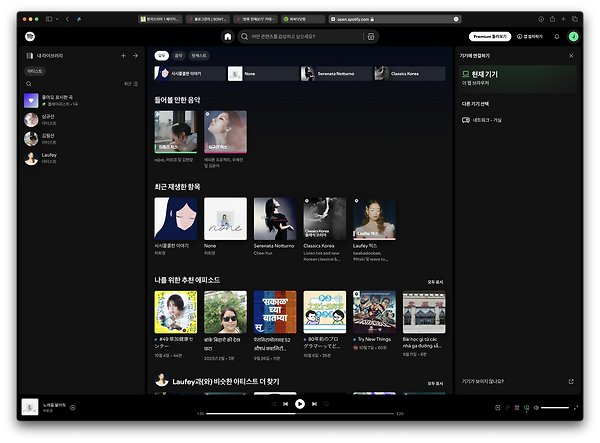Close the connect-to-device panel
This screenshot has width=600, height=443.
click(x=571, y=56)
